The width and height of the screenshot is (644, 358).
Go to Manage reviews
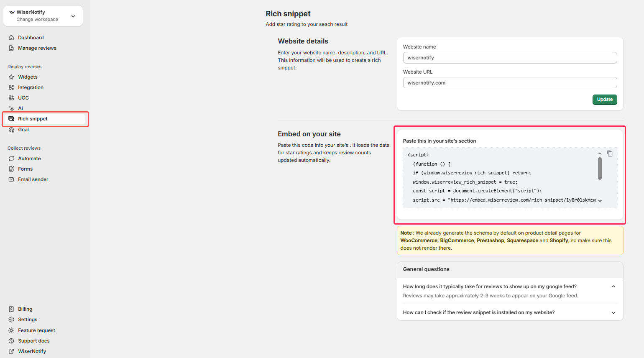click(x=36, y=48)
